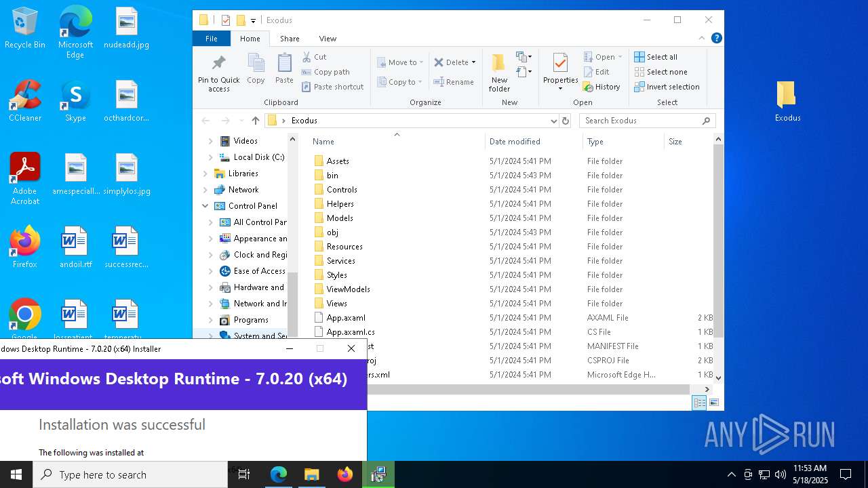Refresh the Exodus address bar
This screenshot has width=868, height=488.
[x=566, y=121]
